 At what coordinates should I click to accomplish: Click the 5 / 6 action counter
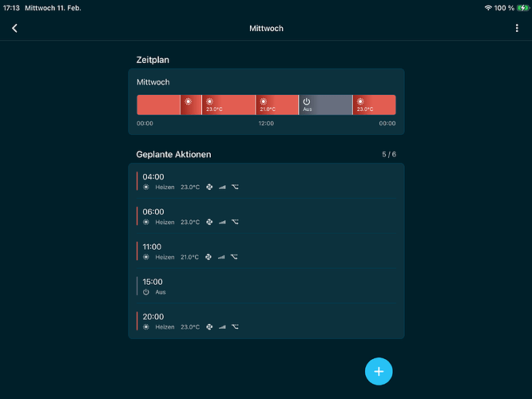coord(389,154)
